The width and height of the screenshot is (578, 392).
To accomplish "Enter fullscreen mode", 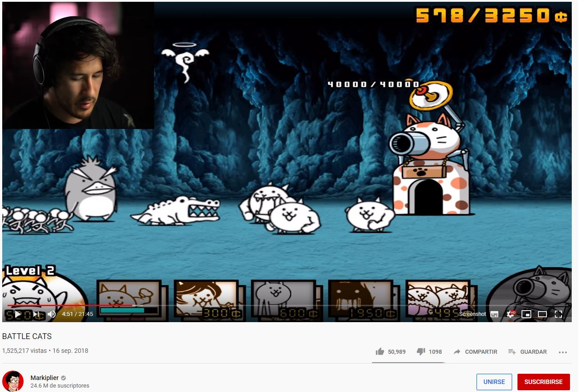I will [x=558, y=314].
